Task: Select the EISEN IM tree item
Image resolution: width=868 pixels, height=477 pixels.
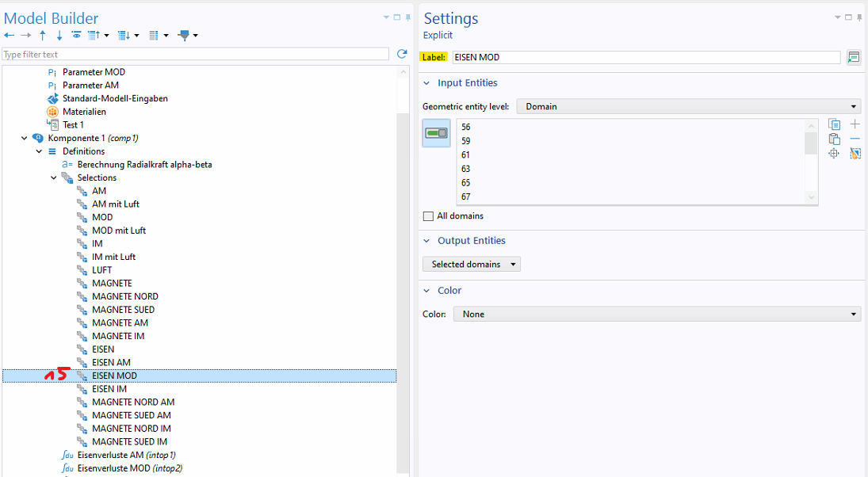Action: click(109, 389)
